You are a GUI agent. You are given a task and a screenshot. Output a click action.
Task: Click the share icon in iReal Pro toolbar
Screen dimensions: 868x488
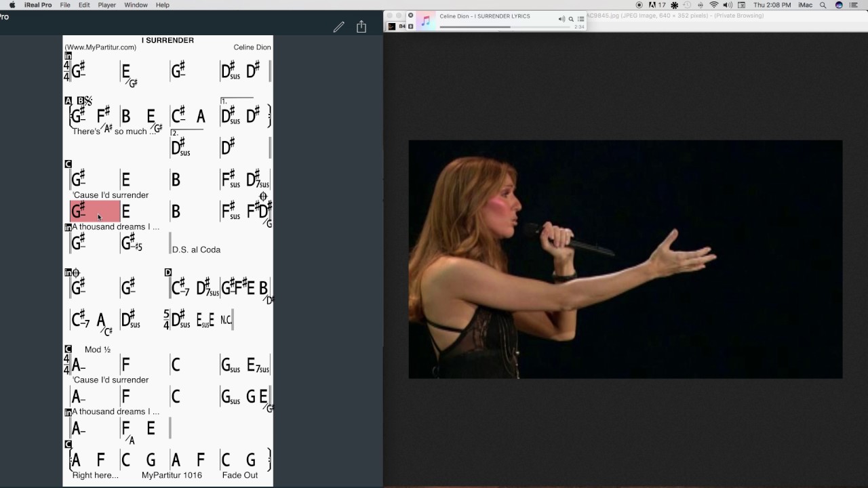361,26
